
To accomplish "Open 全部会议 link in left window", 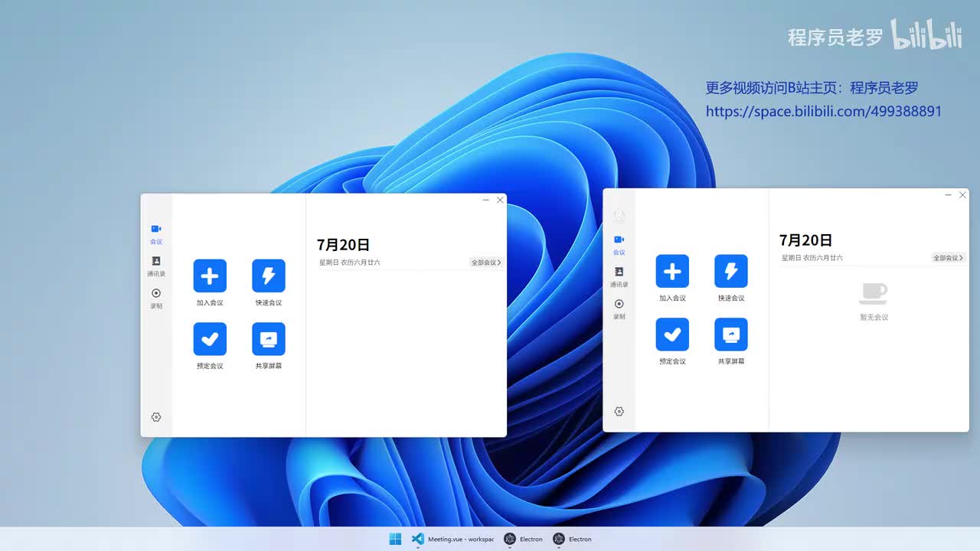I will pyautogui.click(x=486, y=262).
